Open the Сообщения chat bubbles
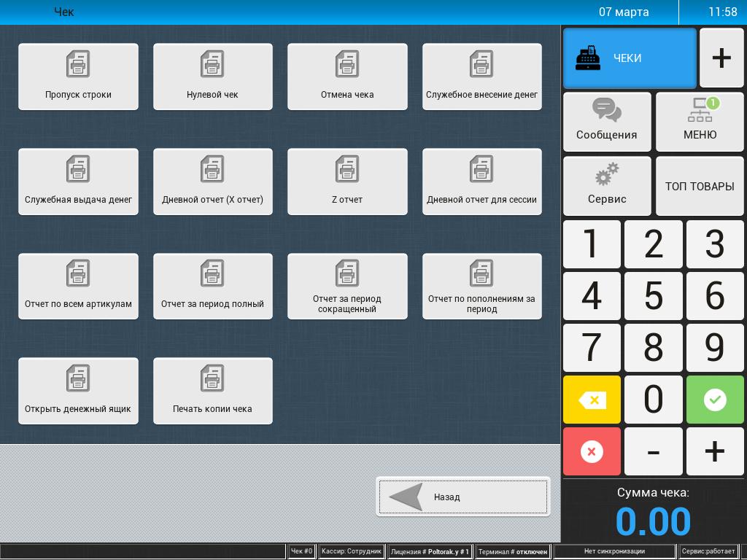 click(x=607, y=122)
